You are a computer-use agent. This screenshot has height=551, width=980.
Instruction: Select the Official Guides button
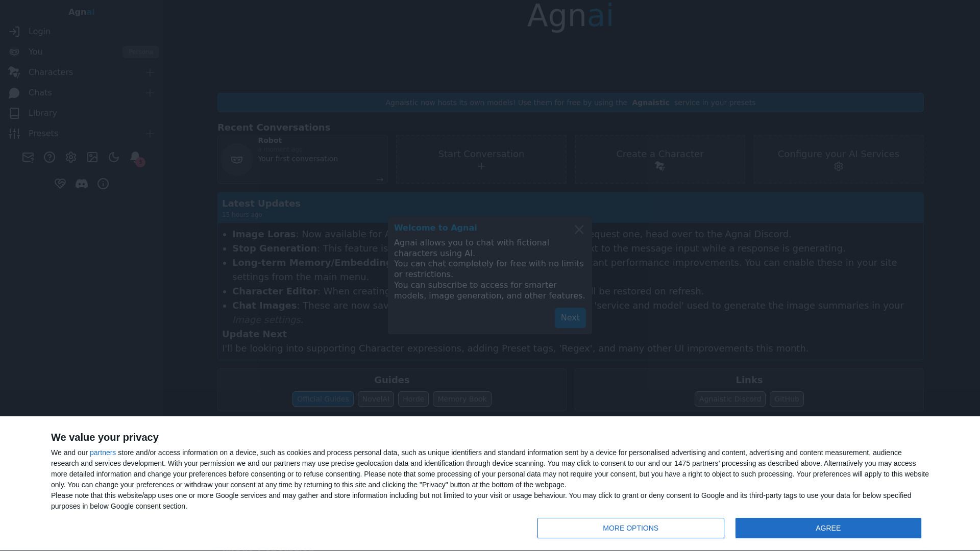(x=323, y=398)
